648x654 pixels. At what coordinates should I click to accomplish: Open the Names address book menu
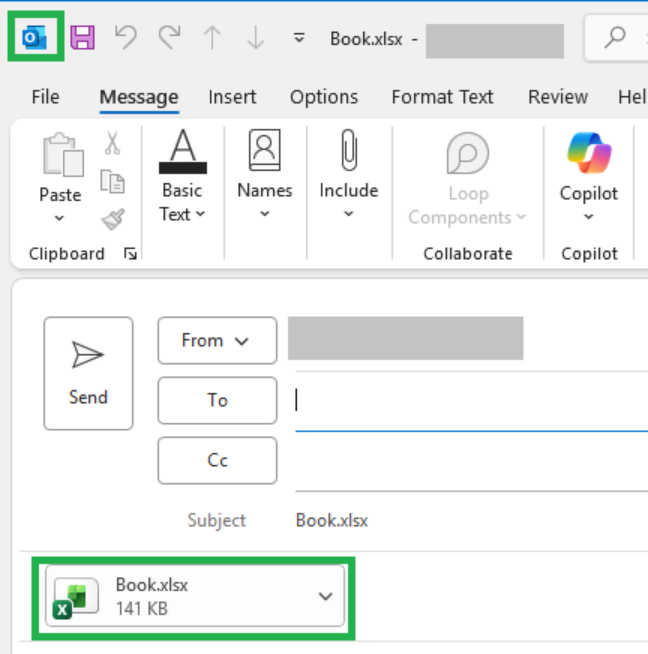265,174
